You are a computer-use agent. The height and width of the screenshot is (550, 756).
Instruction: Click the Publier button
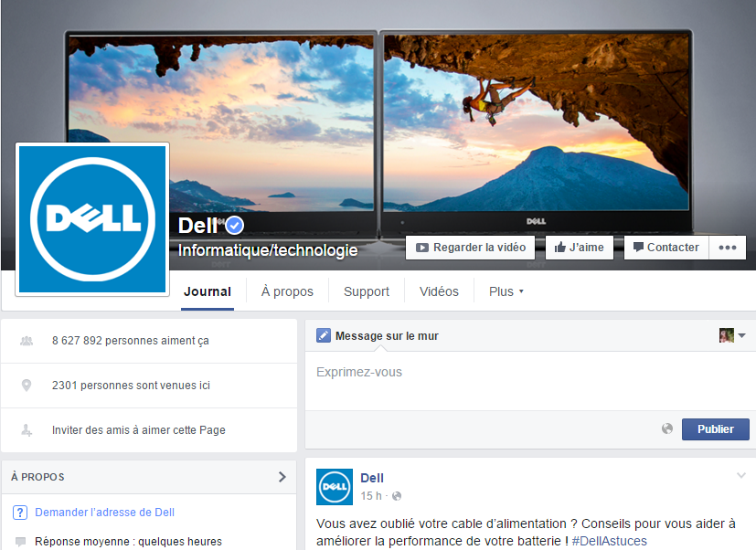(716, 429)
